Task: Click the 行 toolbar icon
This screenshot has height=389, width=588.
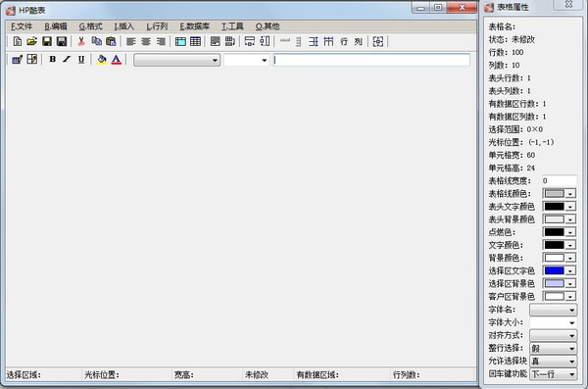Action: 344,41
